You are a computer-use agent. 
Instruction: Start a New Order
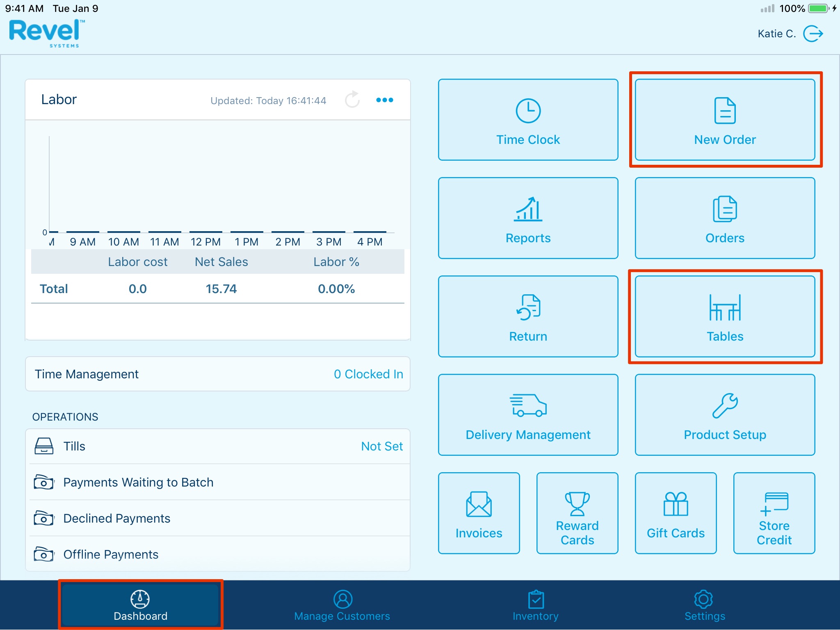(x=725, y=120)
